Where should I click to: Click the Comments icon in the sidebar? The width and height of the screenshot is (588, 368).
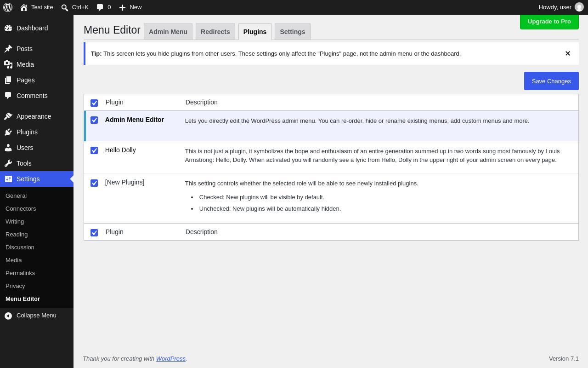[x=8, y=96]
